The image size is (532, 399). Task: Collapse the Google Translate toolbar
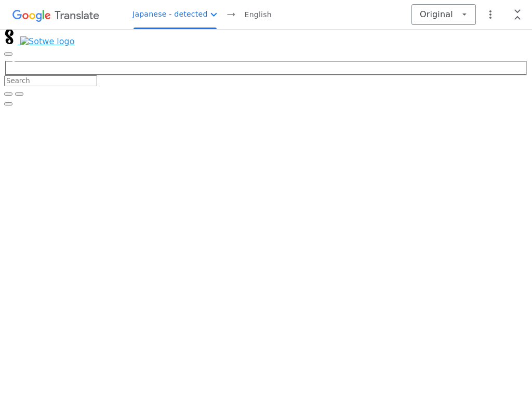pos(517,15)
